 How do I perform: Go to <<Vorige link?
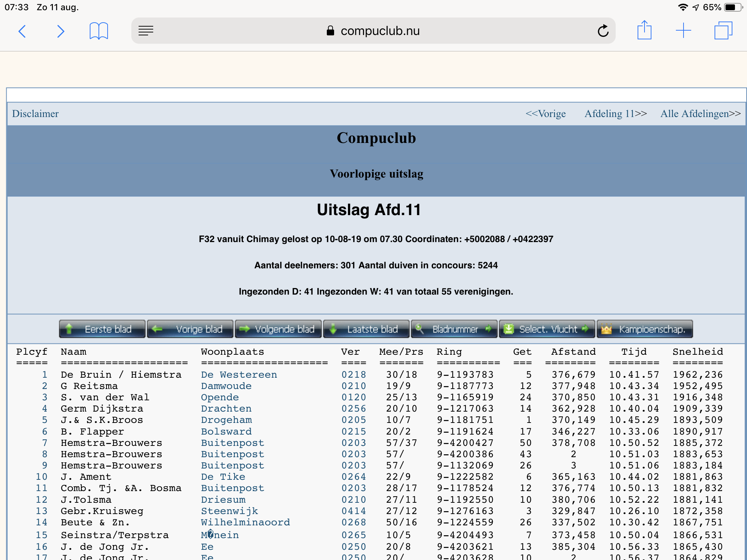[546, 114]
